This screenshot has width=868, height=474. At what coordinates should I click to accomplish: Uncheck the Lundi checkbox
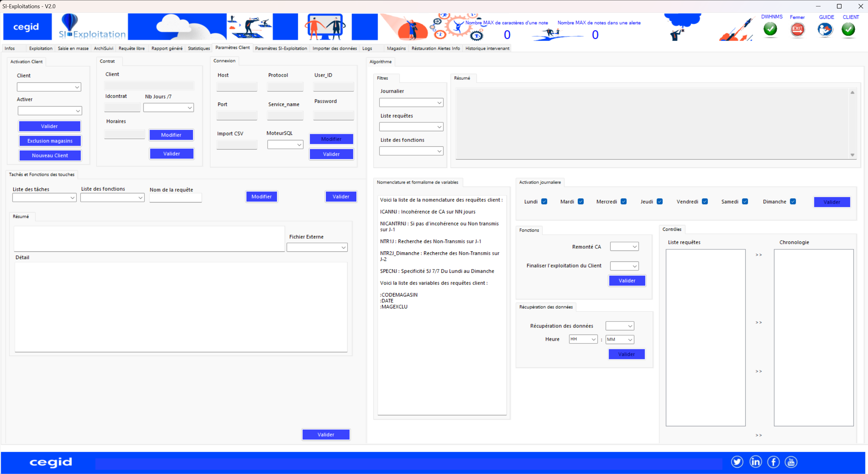[x=544, y=201]
